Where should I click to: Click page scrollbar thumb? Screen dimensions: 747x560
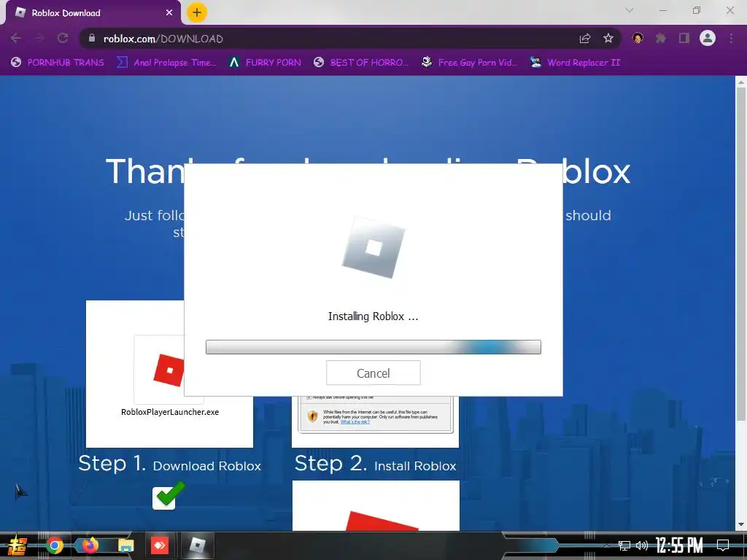click(x=741, y=254)
